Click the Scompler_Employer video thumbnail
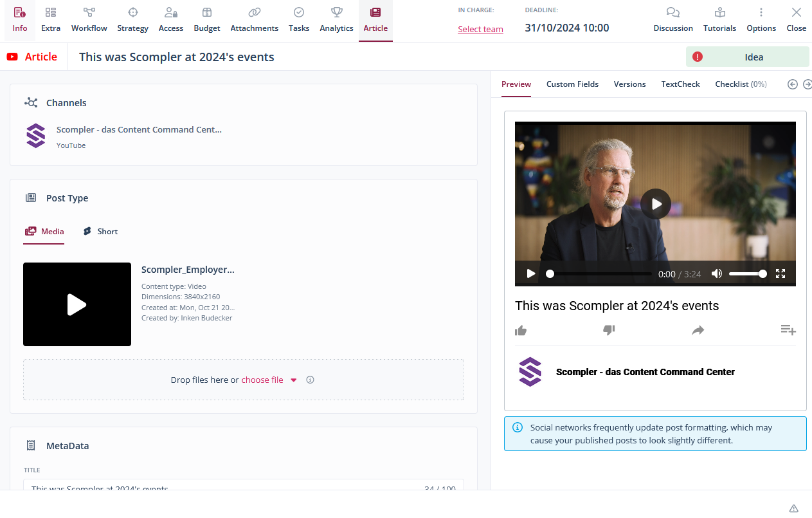The width and height of the screenshot is (812, 518). 77,304
